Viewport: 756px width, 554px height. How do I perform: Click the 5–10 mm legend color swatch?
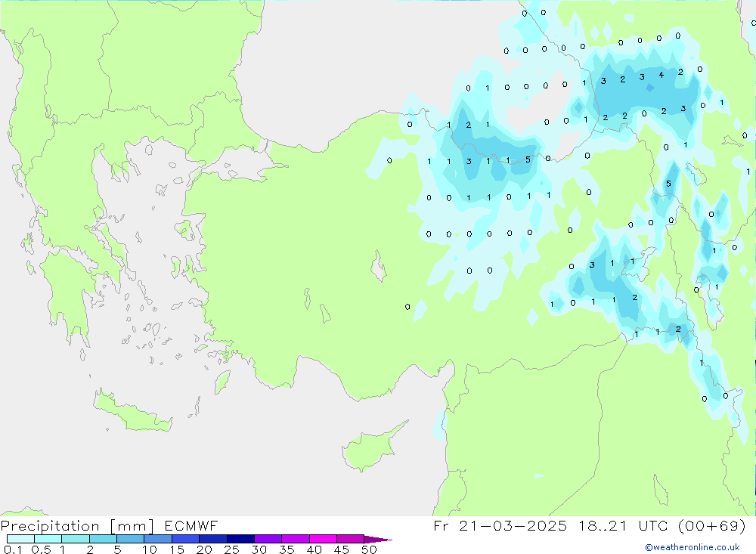(x=130, y=539)
